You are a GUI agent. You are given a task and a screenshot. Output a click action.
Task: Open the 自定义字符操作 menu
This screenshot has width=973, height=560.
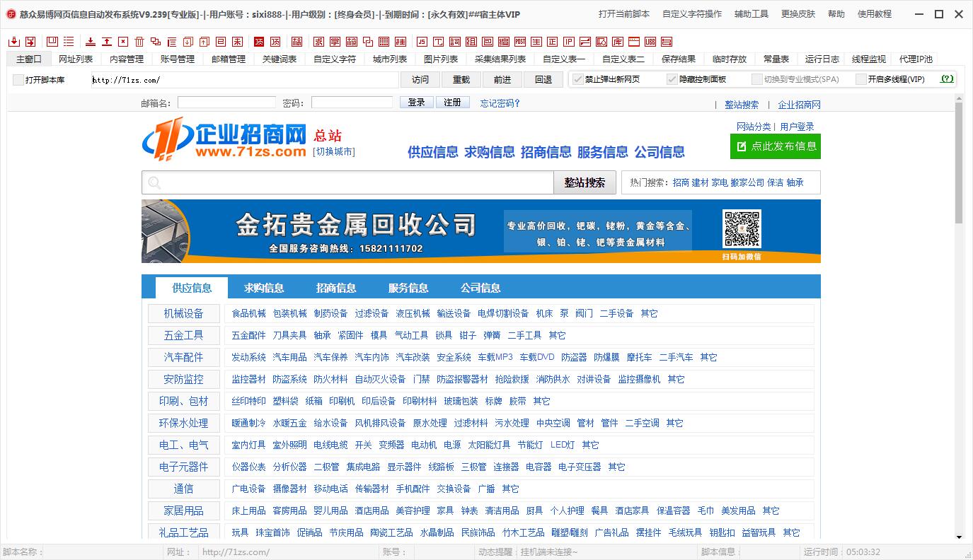(x=692, y=14)
